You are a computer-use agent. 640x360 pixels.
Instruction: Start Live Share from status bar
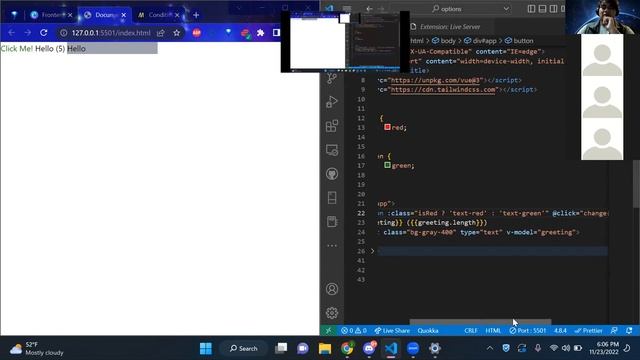(x=392, y=331)
